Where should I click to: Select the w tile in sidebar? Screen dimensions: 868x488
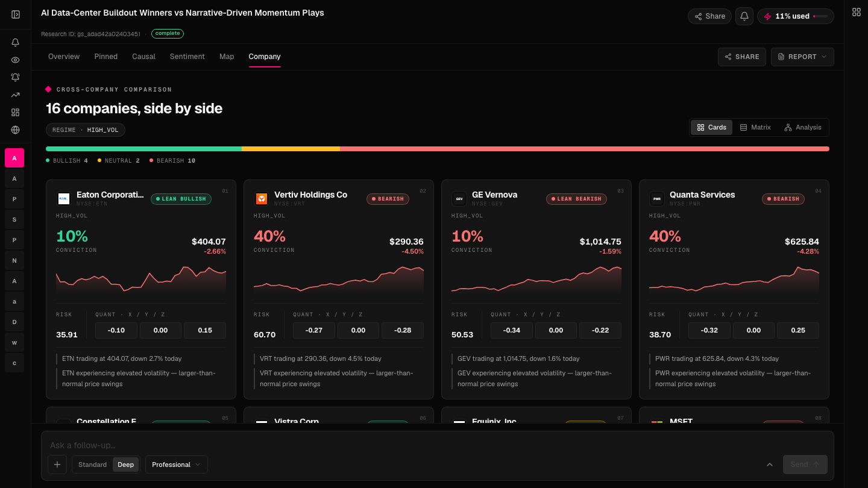pos(14,342)
